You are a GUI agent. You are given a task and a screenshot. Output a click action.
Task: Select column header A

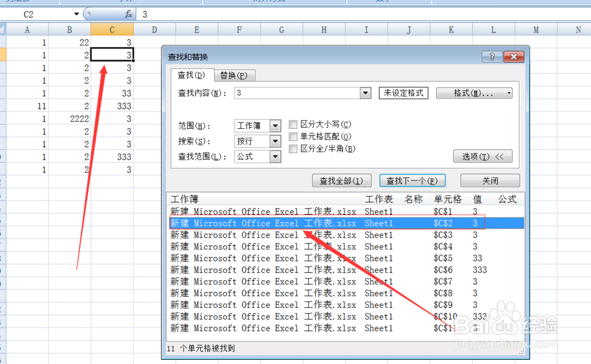point(27,30)
